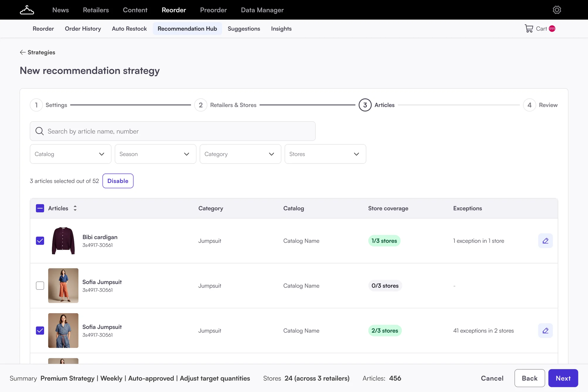Click the 1/3 stores coverage badge
Viewport: 588px width, 392px height.
pos(384,241)
